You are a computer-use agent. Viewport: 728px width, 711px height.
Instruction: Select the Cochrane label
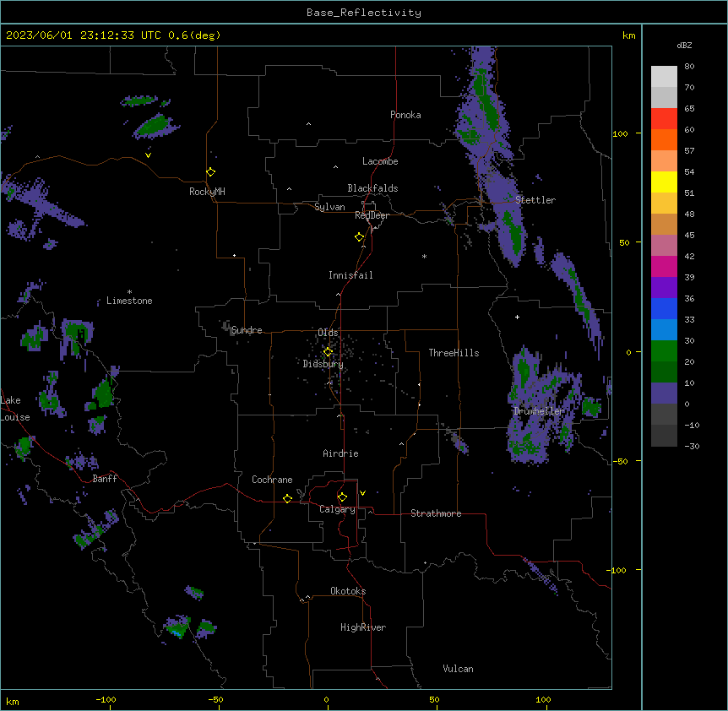click(x=272, y=480)
